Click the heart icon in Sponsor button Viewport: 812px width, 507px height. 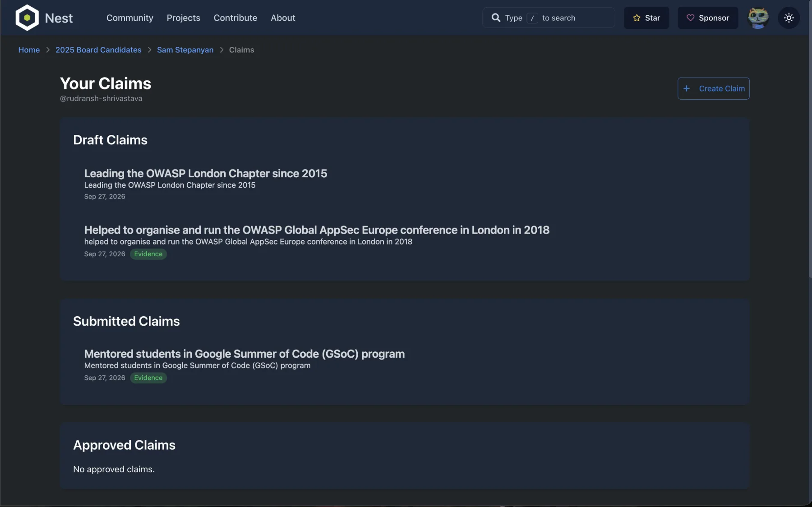[690, 18]
